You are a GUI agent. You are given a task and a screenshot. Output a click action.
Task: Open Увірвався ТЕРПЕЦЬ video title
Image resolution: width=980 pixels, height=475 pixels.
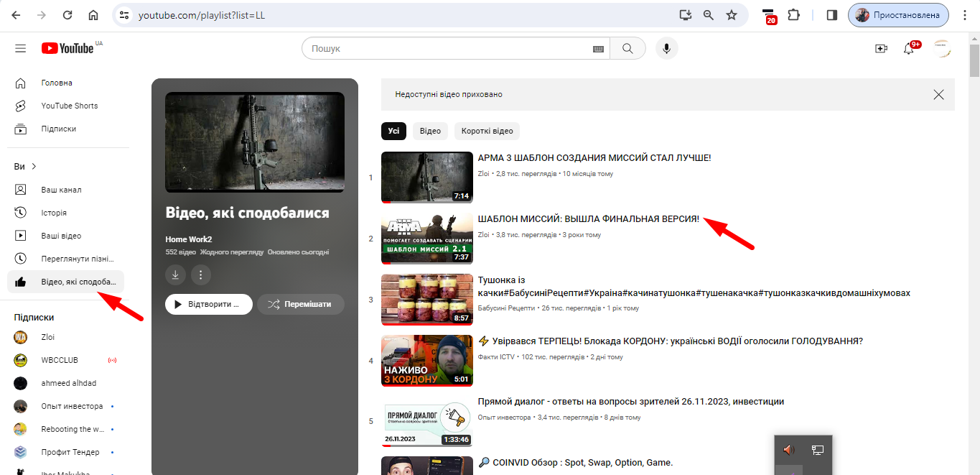point(671,341)
